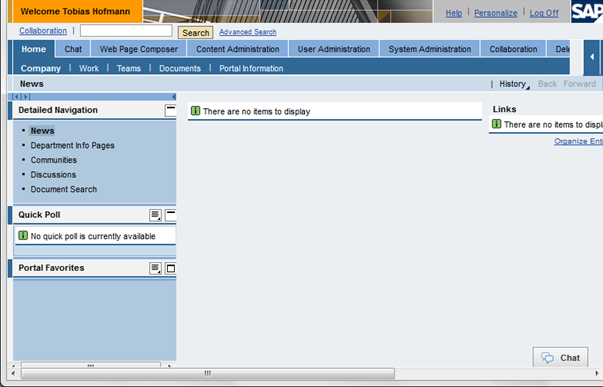603x387 pixels.
Task: Open the Advanced Search link
Action: tap(248, 32)
